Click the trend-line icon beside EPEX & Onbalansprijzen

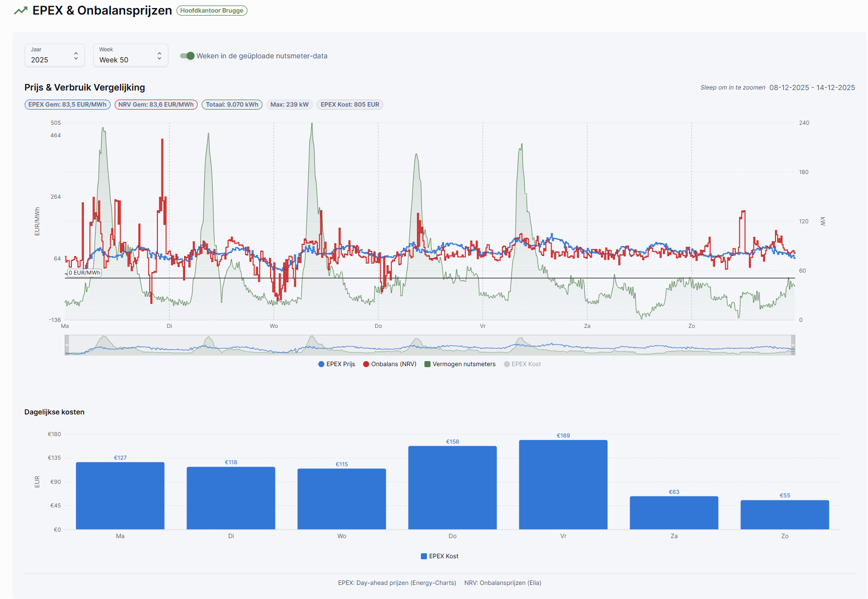21,11
